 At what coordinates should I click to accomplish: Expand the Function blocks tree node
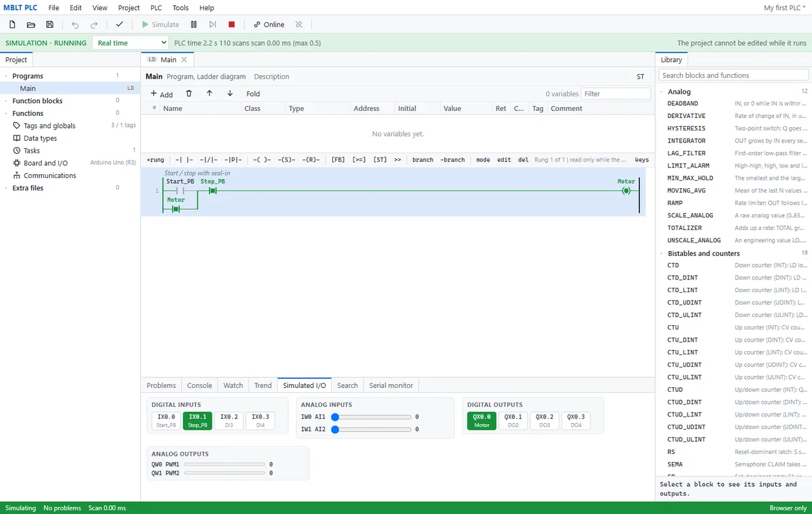(6, 101)
